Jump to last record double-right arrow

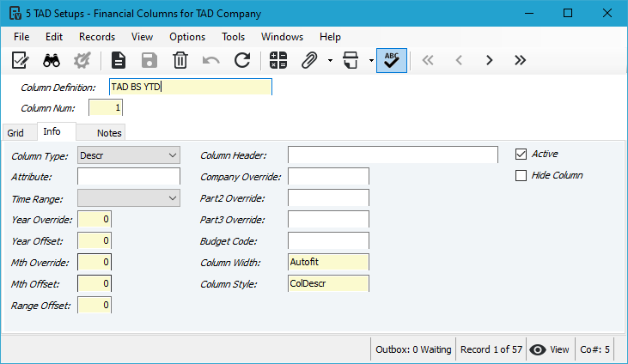[x=520, y=60]
